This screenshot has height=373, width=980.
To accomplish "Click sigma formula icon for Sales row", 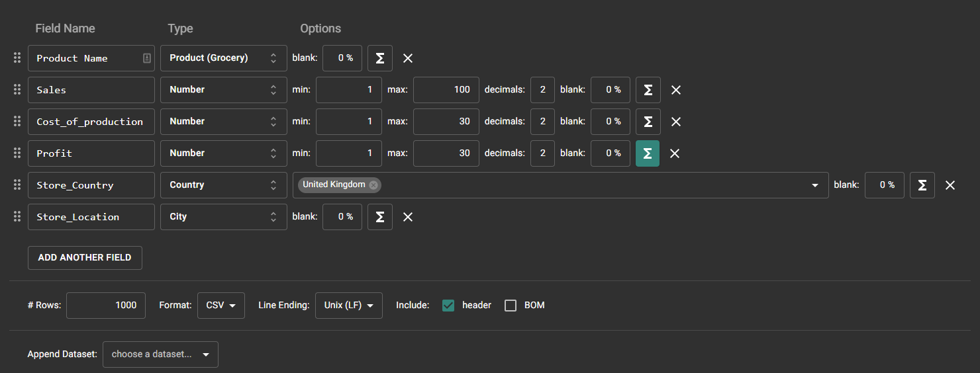I will [x=648, y=90].
